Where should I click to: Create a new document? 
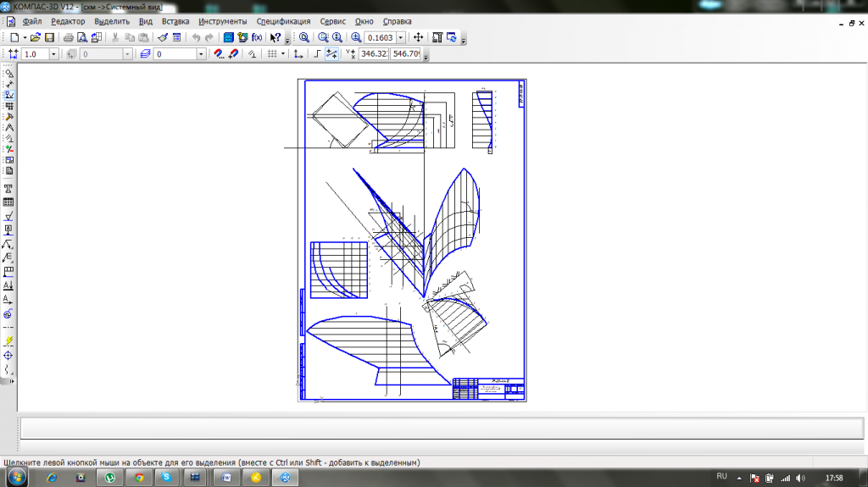tap(14, 37)
